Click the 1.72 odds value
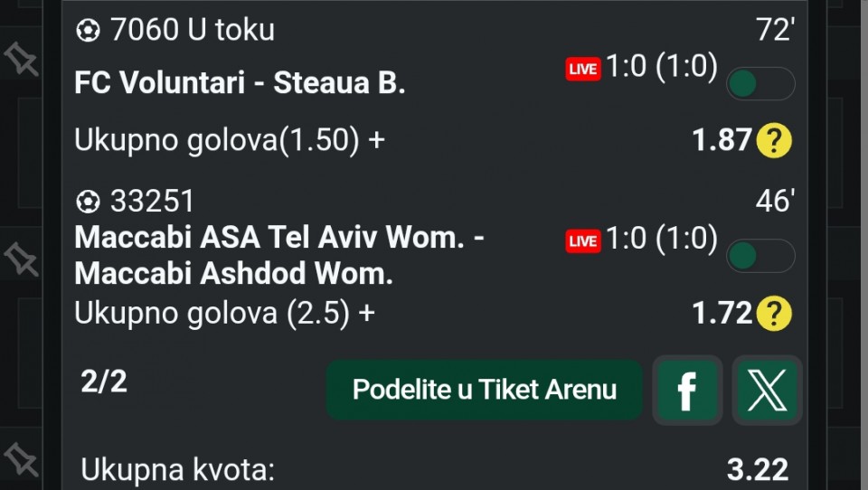Image resolution: width=868 pixels, height=490 pixels. click(722, 313)
